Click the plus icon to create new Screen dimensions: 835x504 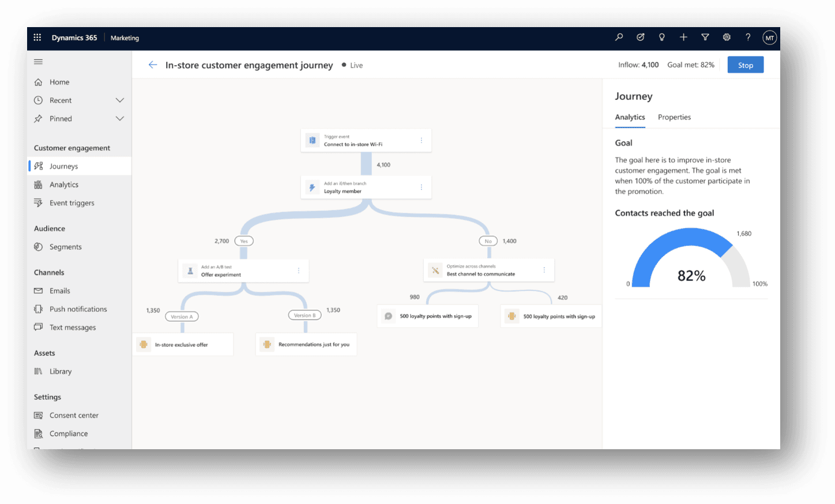683,37
